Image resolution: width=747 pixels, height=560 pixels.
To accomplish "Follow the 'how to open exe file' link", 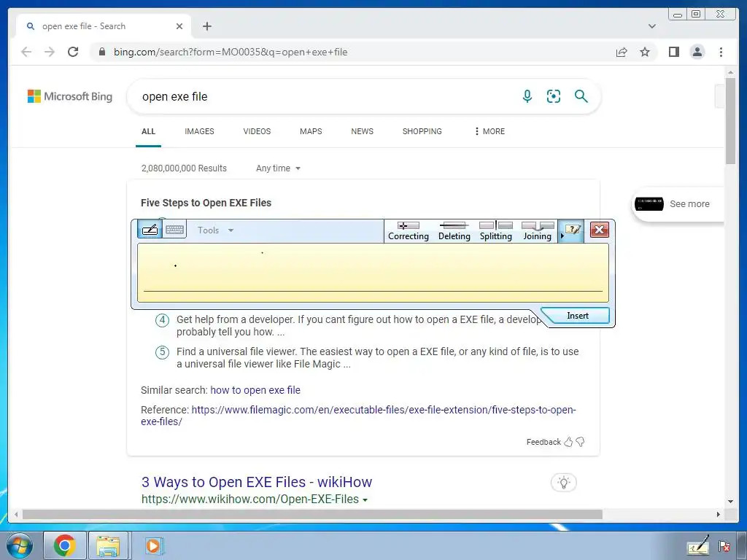I will pyautogui.click(x=255, y=390).
